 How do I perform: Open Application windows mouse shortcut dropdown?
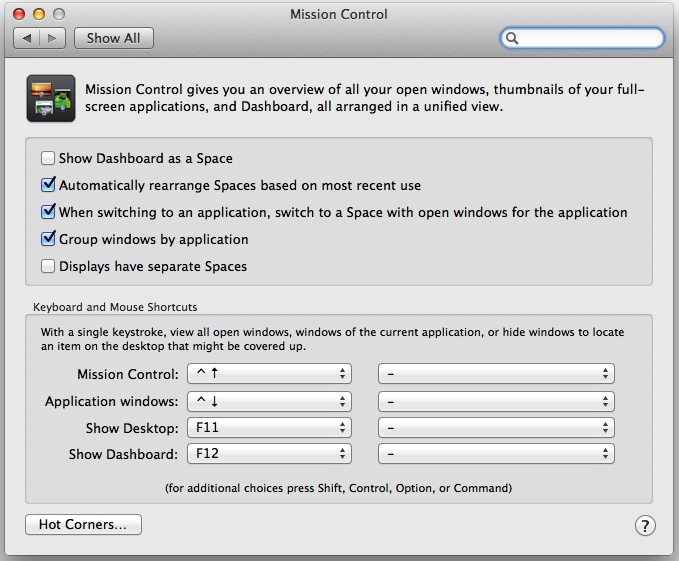point(496,401)
